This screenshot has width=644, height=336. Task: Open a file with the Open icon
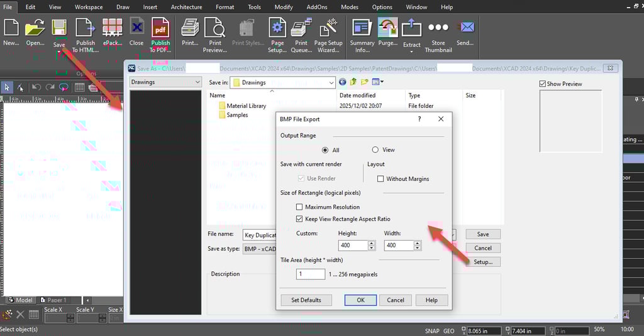(x=35, y=28)
